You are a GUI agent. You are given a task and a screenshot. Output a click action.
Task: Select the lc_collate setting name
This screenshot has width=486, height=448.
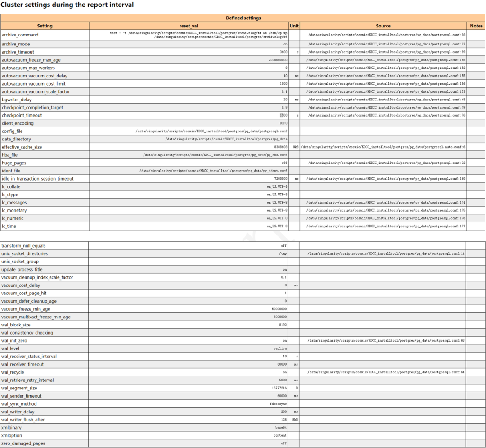[x=11, y=187]
